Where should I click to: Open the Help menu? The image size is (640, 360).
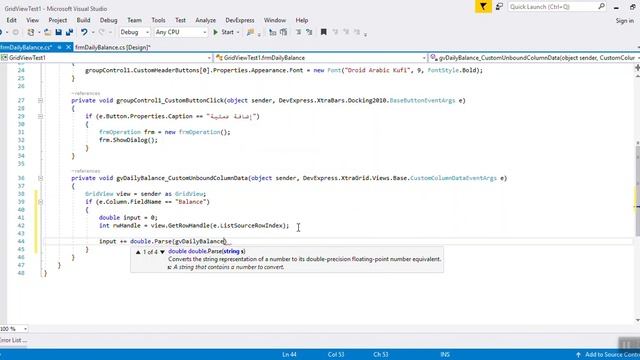pos(302,20)
